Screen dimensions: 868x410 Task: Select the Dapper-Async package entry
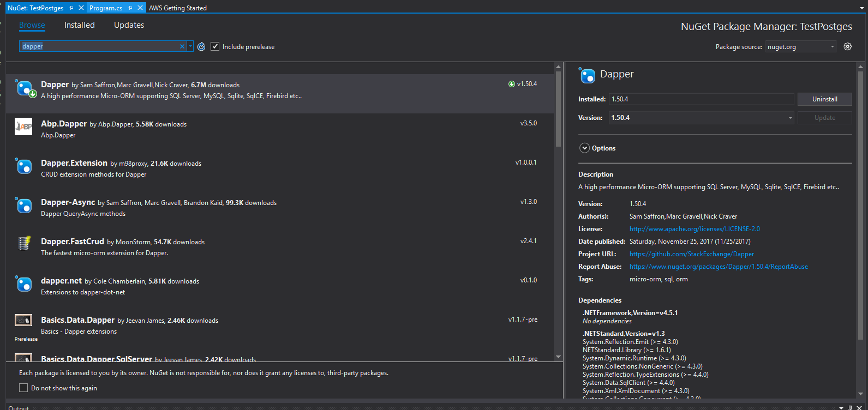pos(279,212)
